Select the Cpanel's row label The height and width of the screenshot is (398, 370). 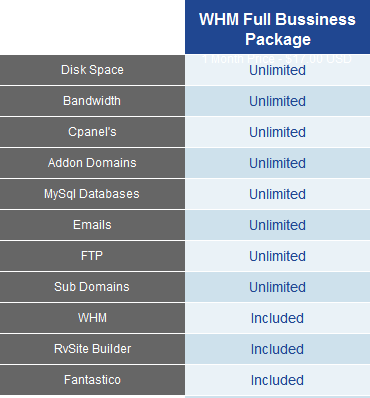point(92,132)
